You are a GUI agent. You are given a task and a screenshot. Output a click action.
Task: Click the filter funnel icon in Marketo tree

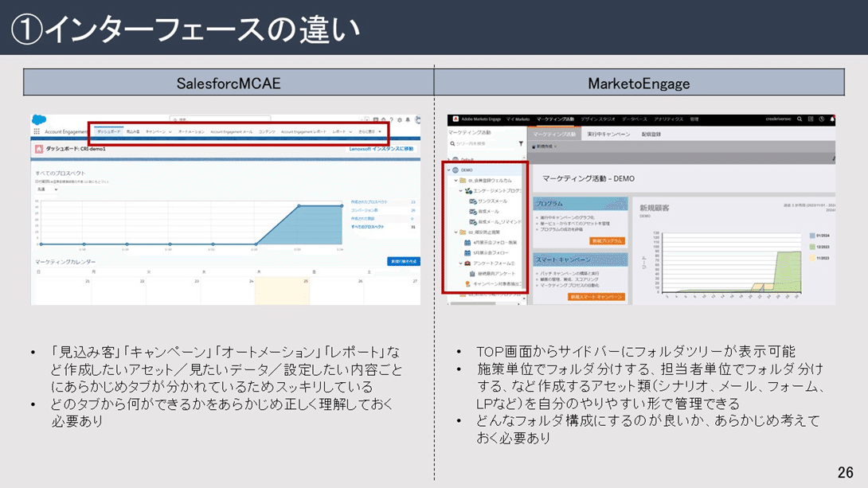521,144
